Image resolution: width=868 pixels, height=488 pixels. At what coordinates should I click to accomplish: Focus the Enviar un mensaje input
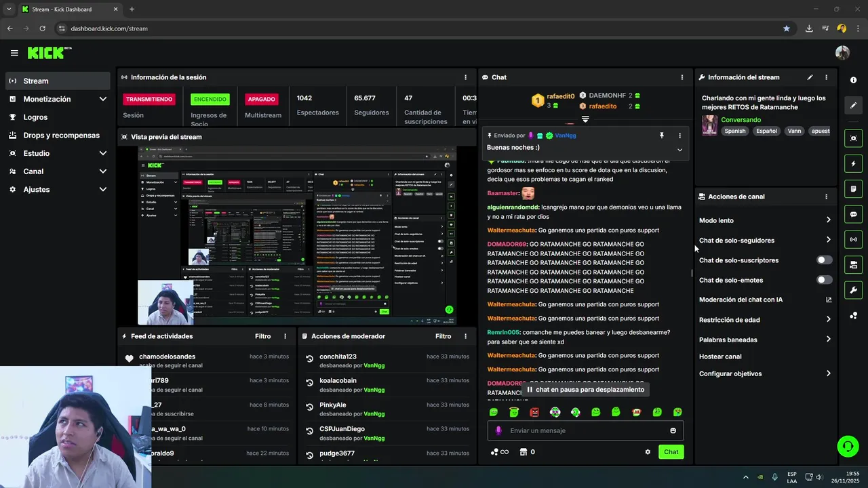point(587,430)
